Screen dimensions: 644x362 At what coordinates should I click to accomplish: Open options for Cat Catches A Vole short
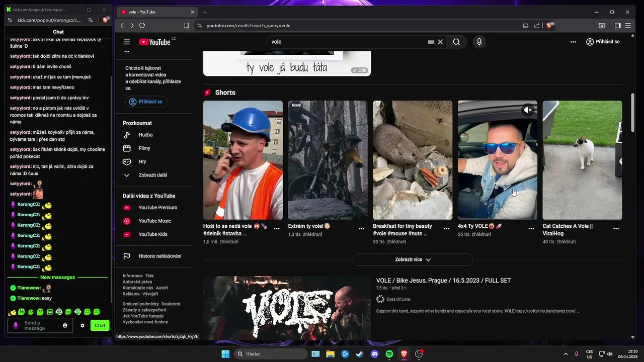coord(616,229)
